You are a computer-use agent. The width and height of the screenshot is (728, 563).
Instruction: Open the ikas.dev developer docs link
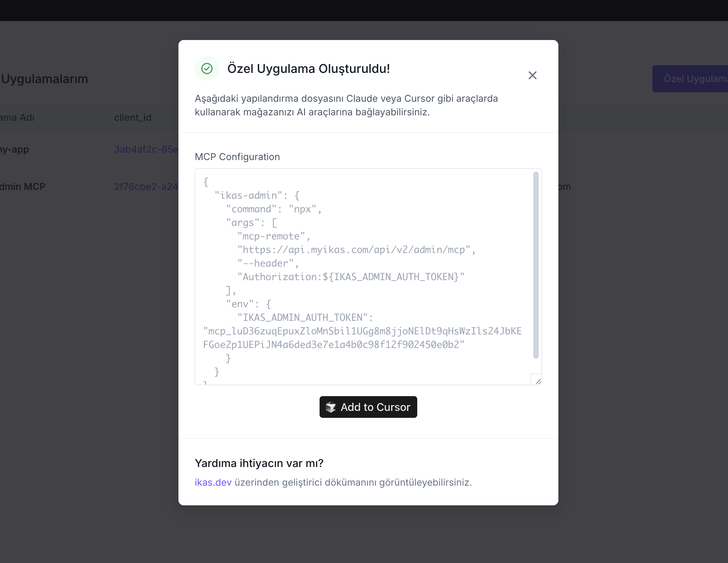[x=213, y=482]
